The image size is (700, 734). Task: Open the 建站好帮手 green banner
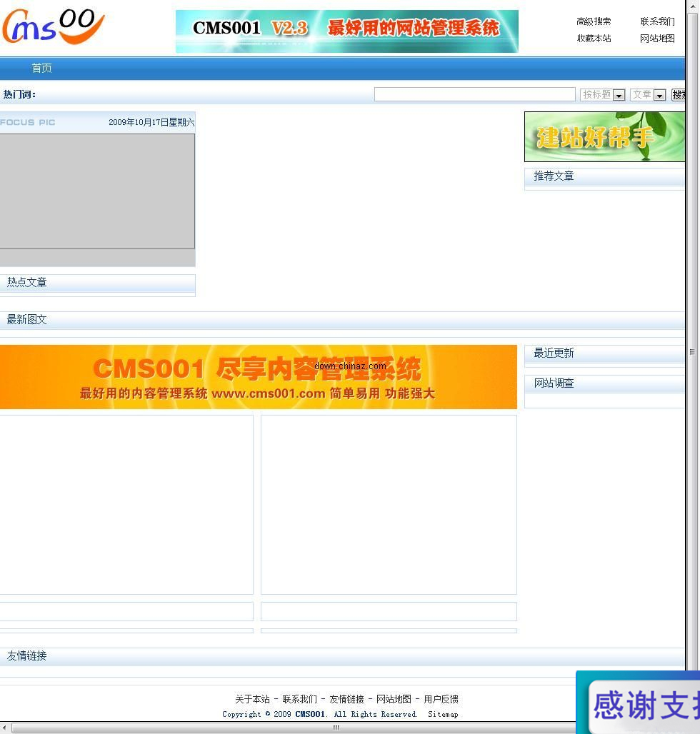click(604, 136)
